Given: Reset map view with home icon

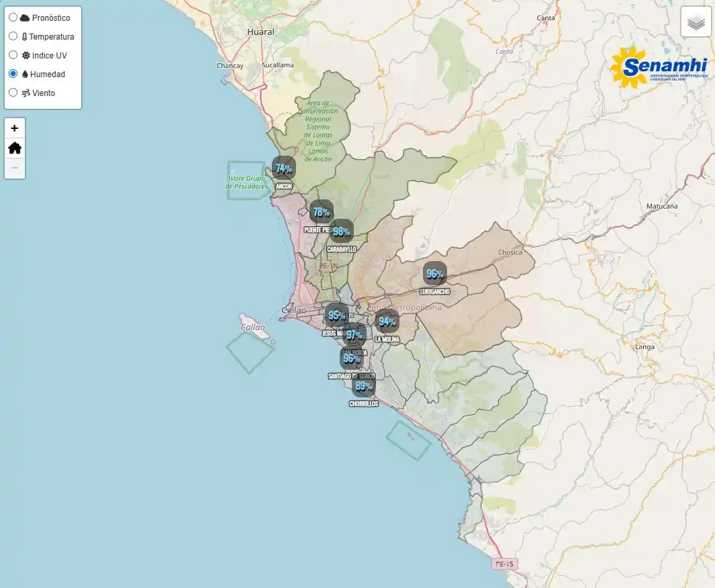Looking at the screenshot, I should point(15,148).
